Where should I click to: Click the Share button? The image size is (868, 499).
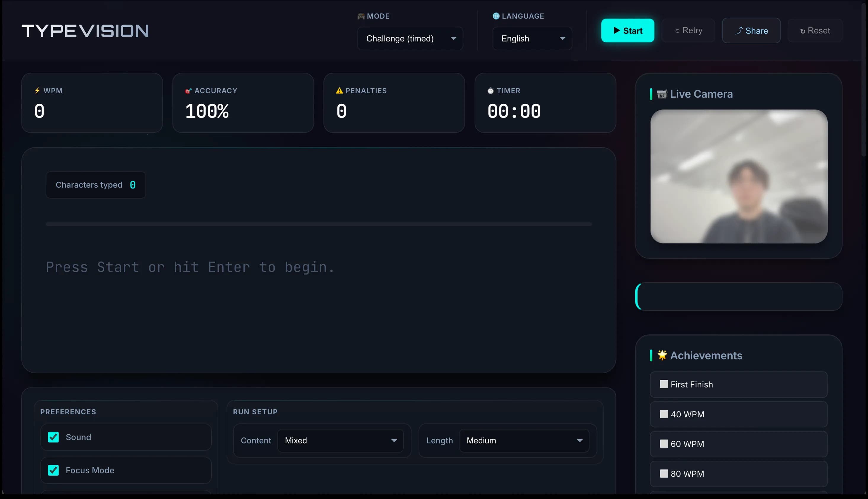(751, 30)
